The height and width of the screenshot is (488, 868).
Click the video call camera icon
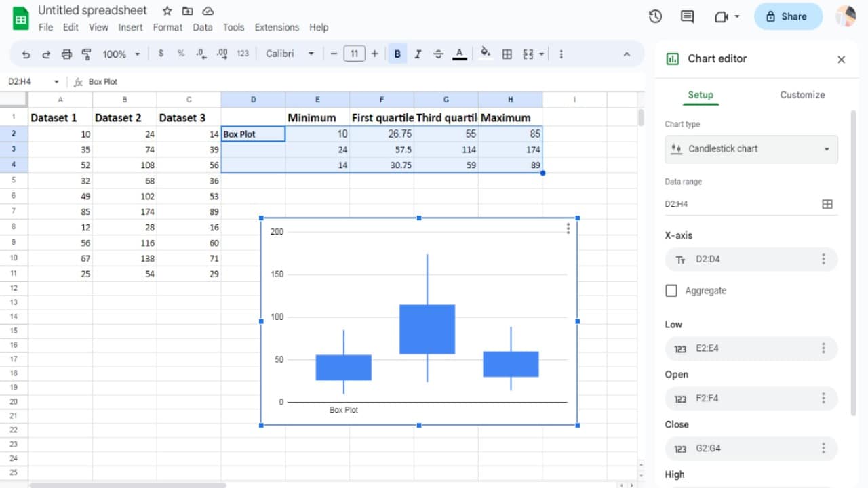722,16
